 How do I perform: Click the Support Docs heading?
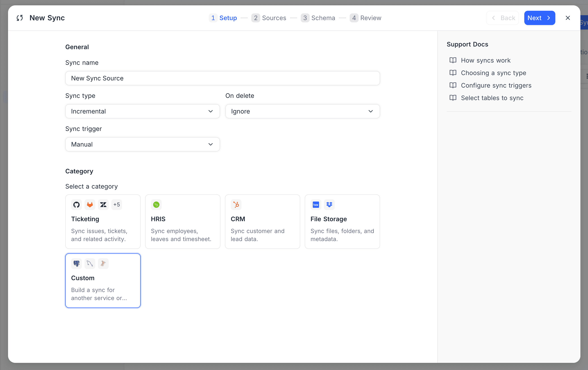point(467,44)
